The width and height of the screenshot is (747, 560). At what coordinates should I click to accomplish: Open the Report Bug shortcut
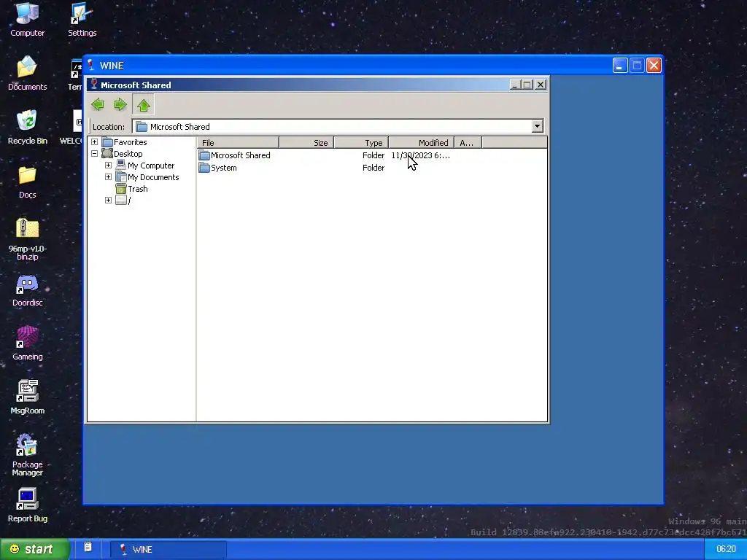click(x=27, y=505)
